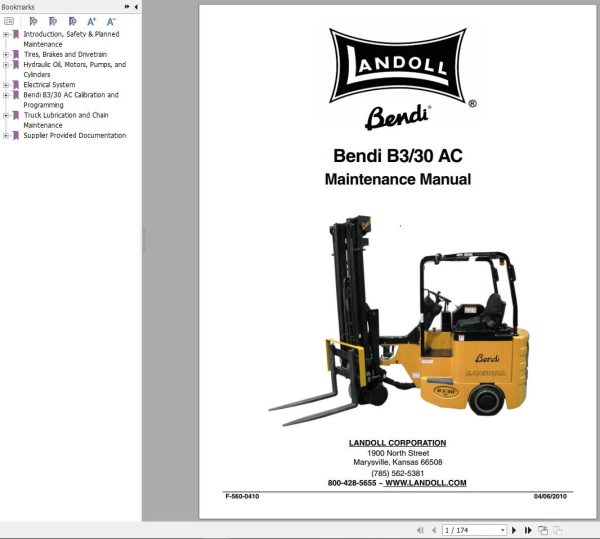The height and width of the screenshot is (539, 600).
Task: Click the phone number (785) 562-5381
Action: click(x=397, y=473)
